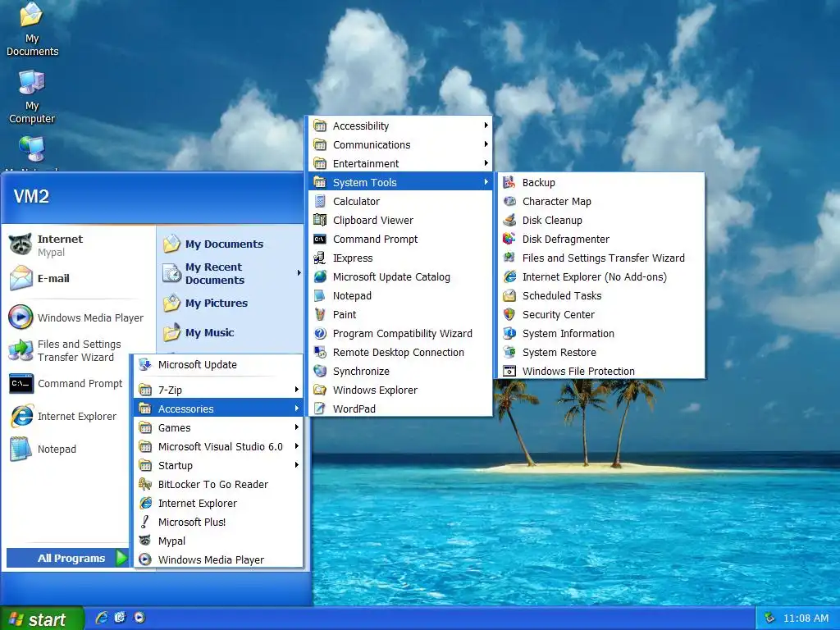Launch WordPad
840x630 pixels.
click(400, 409)
